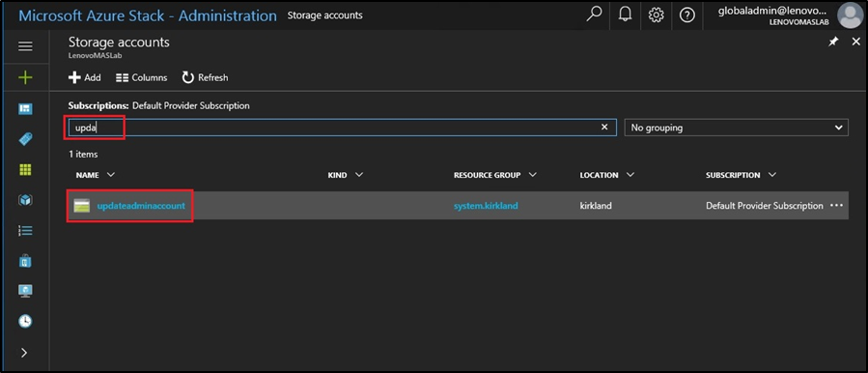Open the system.kirkland resource group link
Viewport: 868px width, 373px height.
click(486, 206)
